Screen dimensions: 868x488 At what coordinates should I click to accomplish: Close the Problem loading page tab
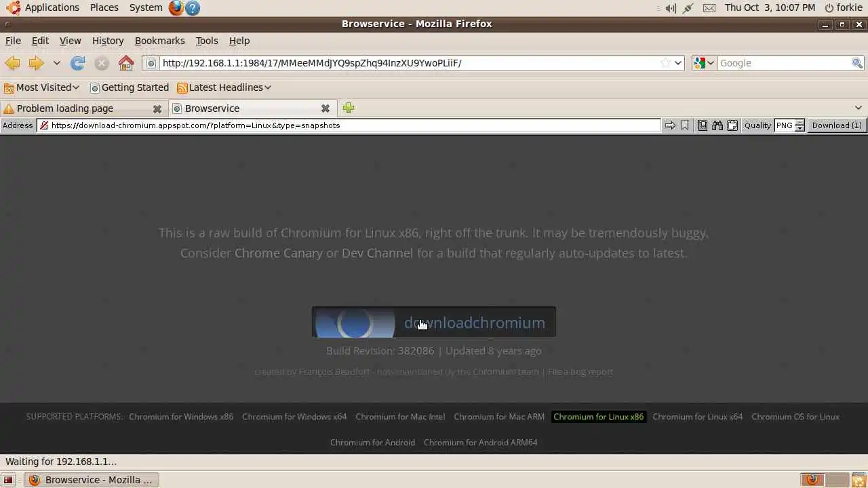pyautogui.click(x=157, y=108)
